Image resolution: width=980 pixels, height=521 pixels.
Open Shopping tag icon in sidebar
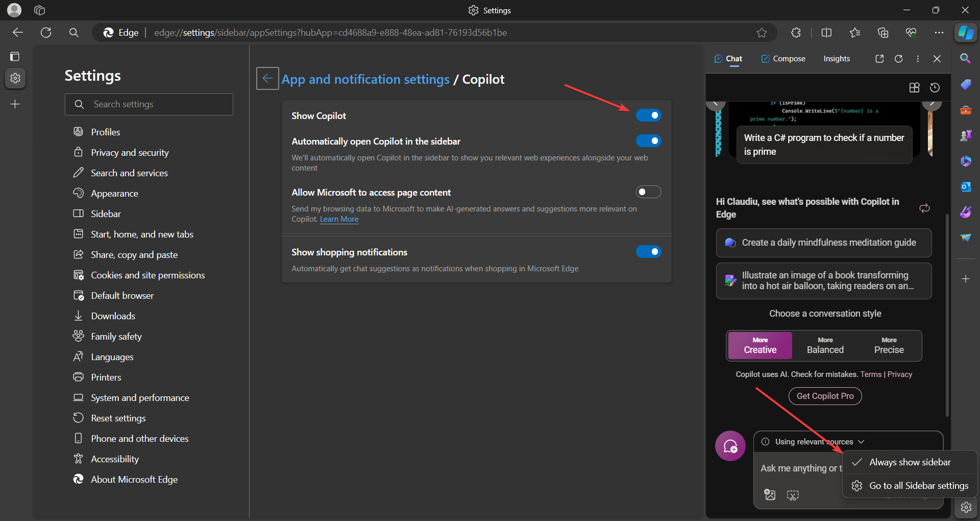click(x=965, y=84)
